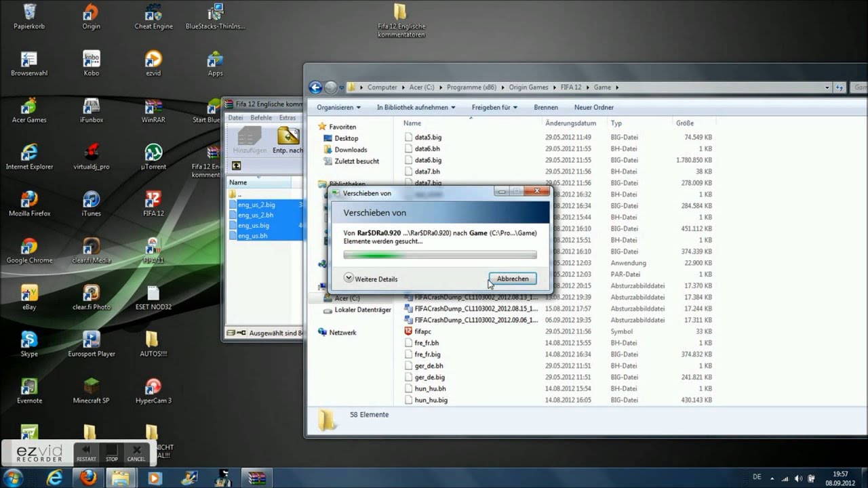Viewport: 868px width, 488px height.
Task: Launch Google Chrome desktop icon
Action: 29,251
